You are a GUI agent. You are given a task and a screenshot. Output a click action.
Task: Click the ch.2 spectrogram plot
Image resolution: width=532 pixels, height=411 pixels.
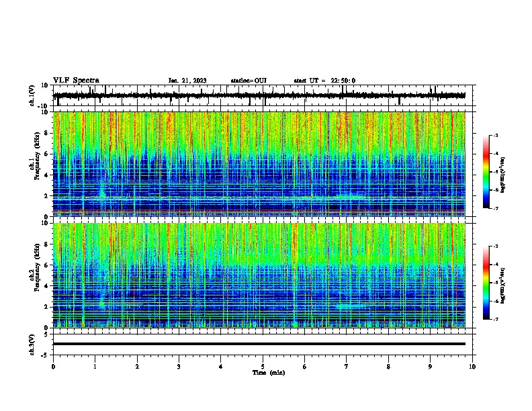click(x=259, y=275)
